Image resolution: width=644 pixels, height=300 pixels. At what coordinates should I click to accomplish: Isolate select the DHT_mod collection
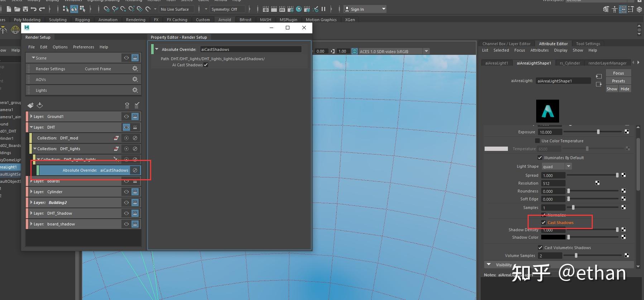[x=126, y=138]
